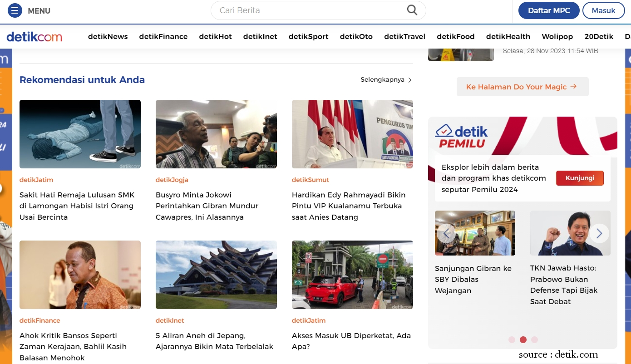Open the detikTravel section
The image size is (631, 364).
[x=405, y=37]
